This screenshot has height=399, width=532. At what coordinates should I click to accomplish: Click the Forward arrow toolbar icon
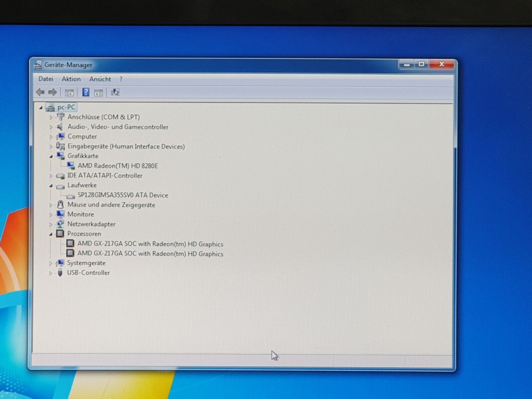(x=53, y=92)
